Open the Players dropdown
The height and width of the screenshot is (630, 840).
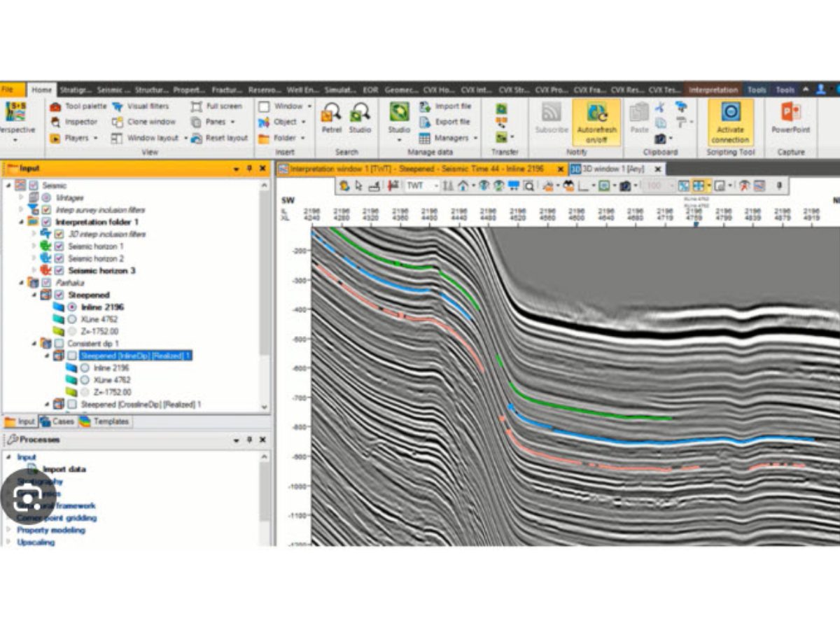(x=73, y=138)
